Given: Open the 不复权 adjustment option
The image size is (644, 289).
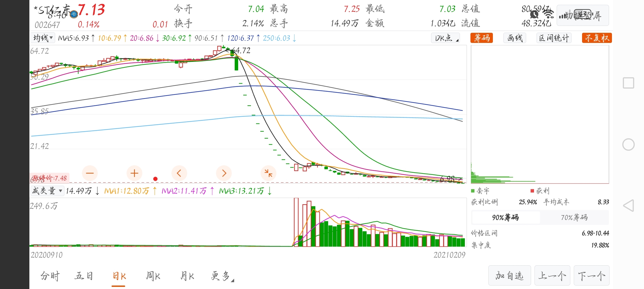Looking at the screenshot, I should point(597,38).
